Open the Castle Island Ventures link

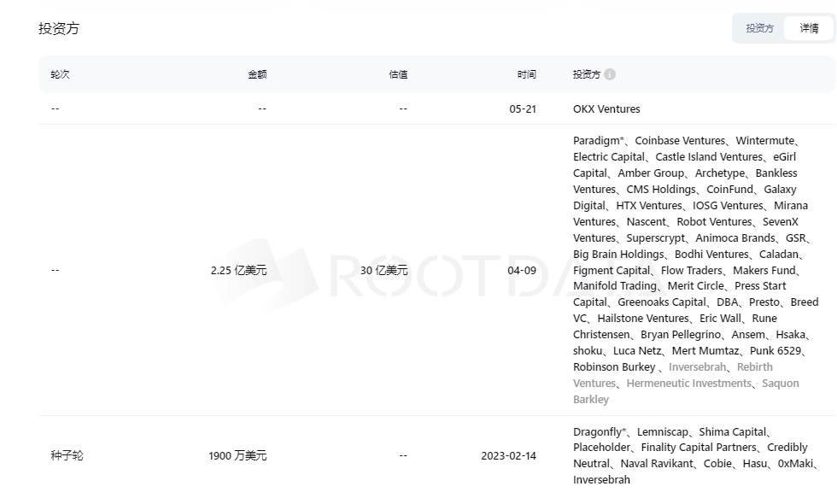coord(709,157)
